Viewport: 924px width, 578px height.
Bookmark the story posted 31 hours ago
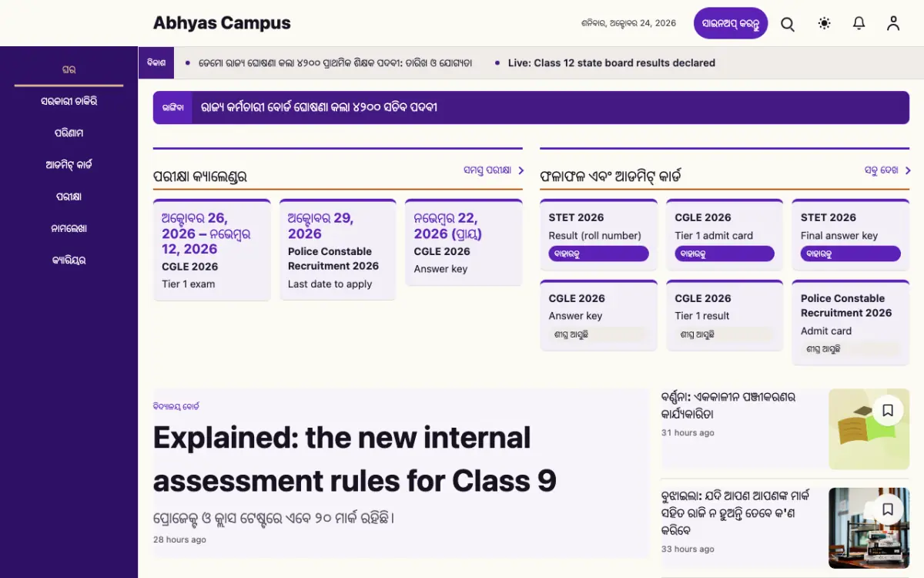[888, 410]
